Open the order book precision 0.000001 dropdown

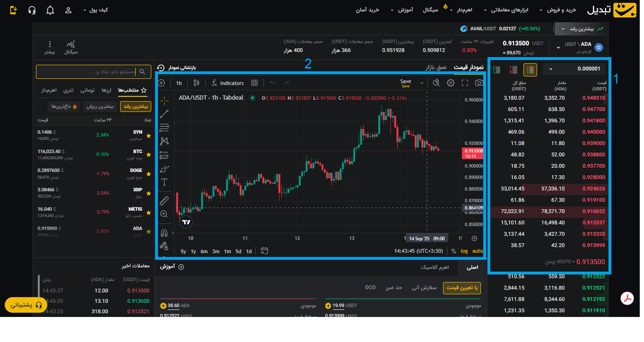click(574, 69)
